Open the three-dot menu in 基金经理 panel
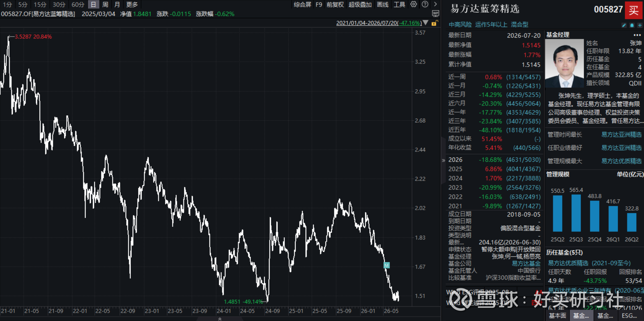This screenshot has height=321, width=644. (637, 35)
